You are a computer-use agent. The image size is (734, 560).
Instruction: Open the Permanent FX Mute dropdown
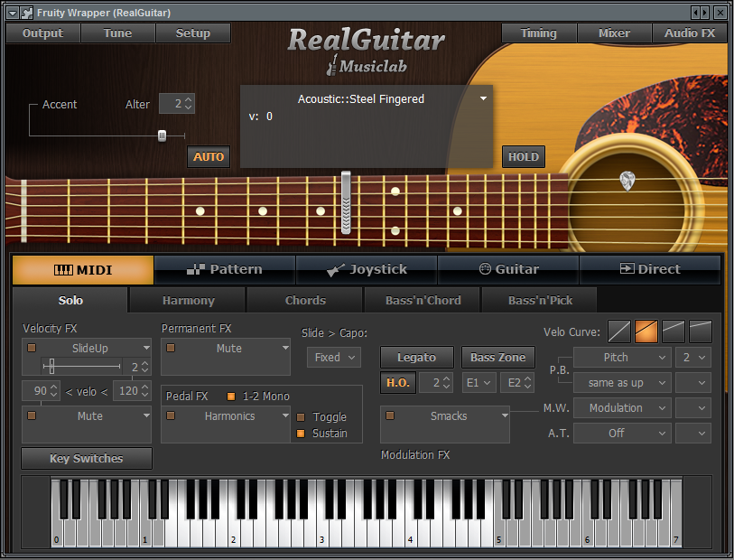point(285,348)
